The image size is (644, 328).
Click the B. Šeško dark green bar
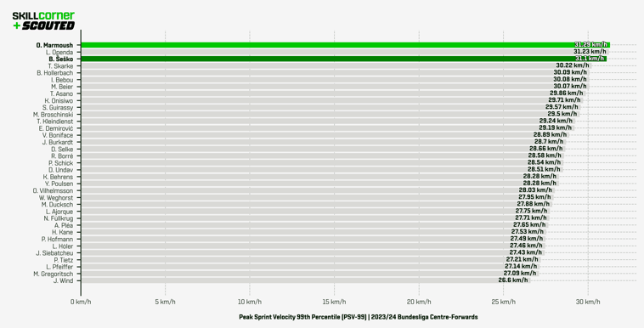(344, 59)
